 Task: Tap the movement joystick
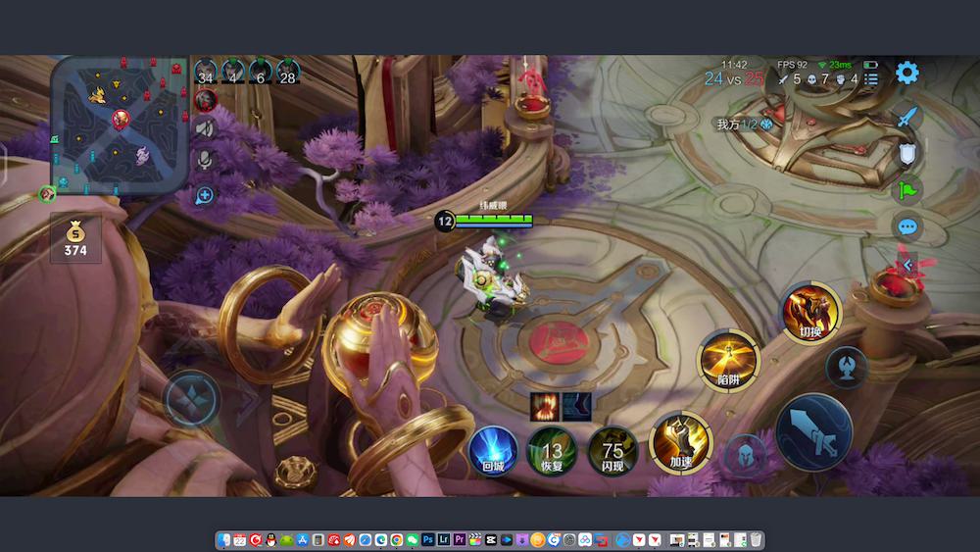192,399
